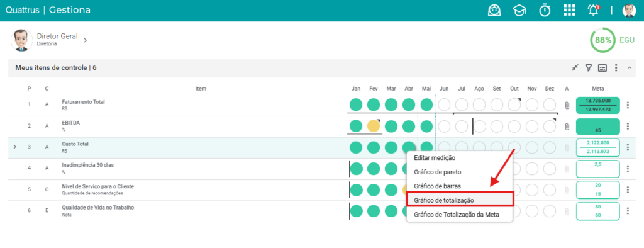
Task: Click the Custo Total item name
Action: 75,144
